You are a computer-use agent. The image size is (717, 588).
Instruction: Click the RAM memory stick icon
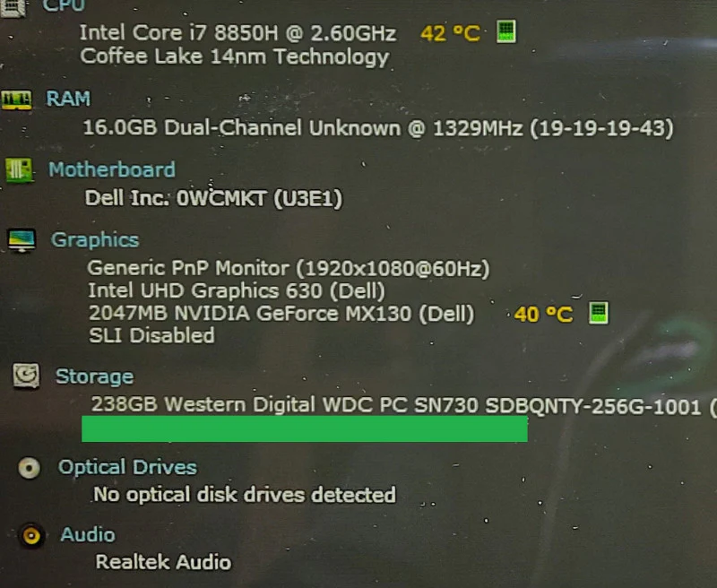pos(16,99)
